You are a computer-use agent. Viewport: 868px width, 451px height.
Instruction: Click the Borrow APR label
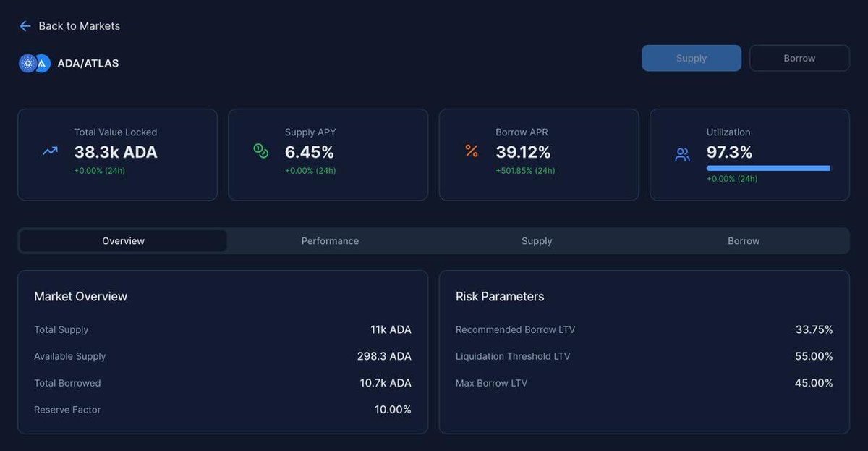tap(522, 132)
